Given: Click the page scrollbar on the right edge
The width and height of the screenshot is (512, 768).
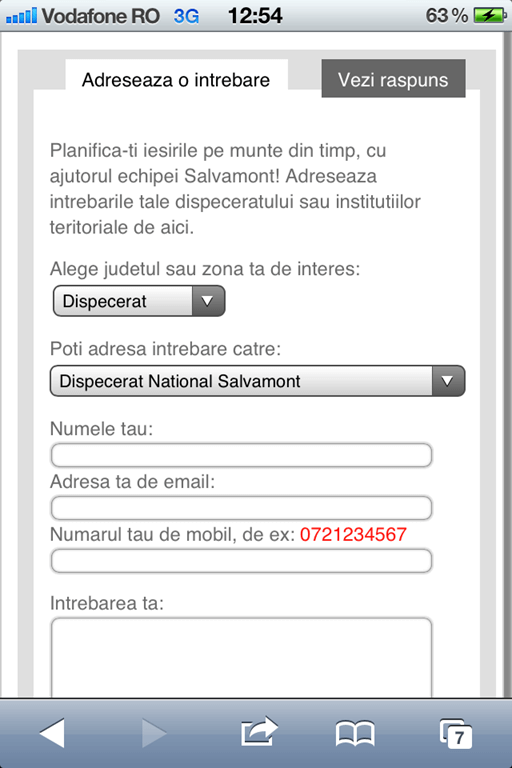Looking at the screenshot, I should [x=507, y=362].
